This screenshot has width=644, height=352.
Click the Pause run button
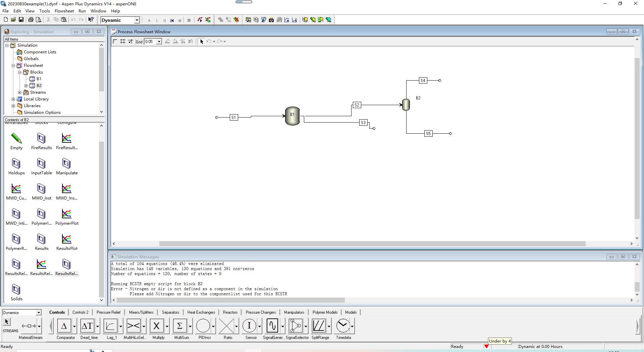pos(165,20)
